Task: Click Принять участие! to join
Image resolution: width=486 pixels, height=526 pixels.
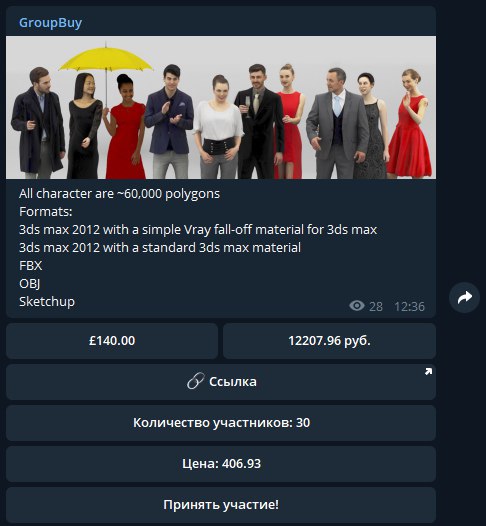Action: click(221, 505)
